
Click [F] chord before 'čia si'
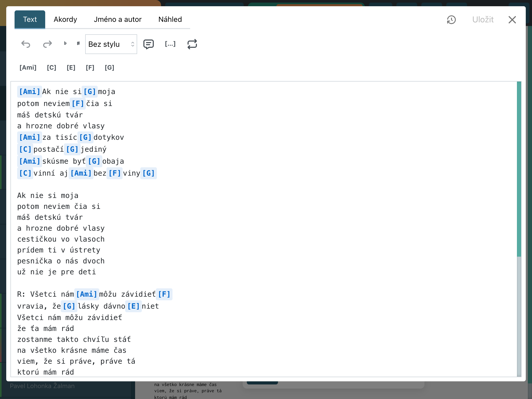tap(78, 103)
